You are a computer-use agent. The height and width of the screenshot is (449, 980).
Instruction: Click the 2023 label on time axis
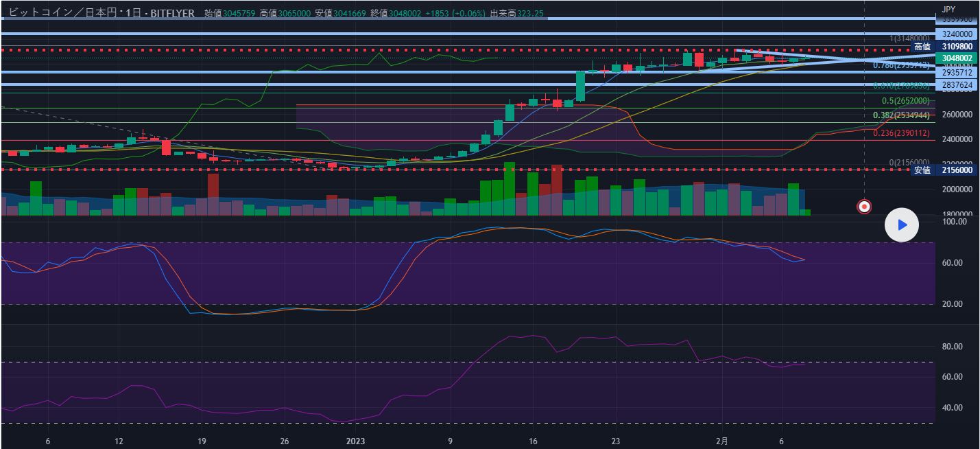click(356, 441)
